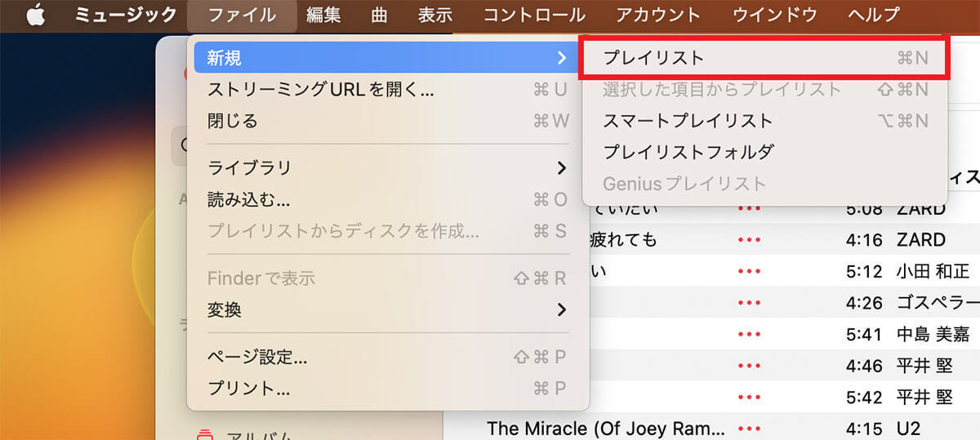
Task: Click duration 5:41 in the song list
Action: 864,334
